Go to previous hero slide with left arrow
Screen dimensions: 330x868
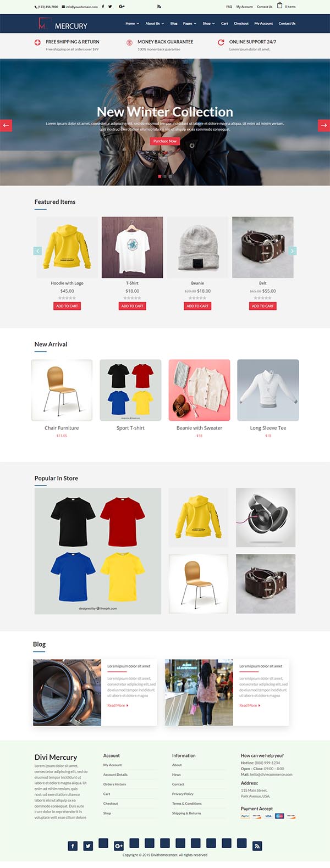(x=6, y=125)
